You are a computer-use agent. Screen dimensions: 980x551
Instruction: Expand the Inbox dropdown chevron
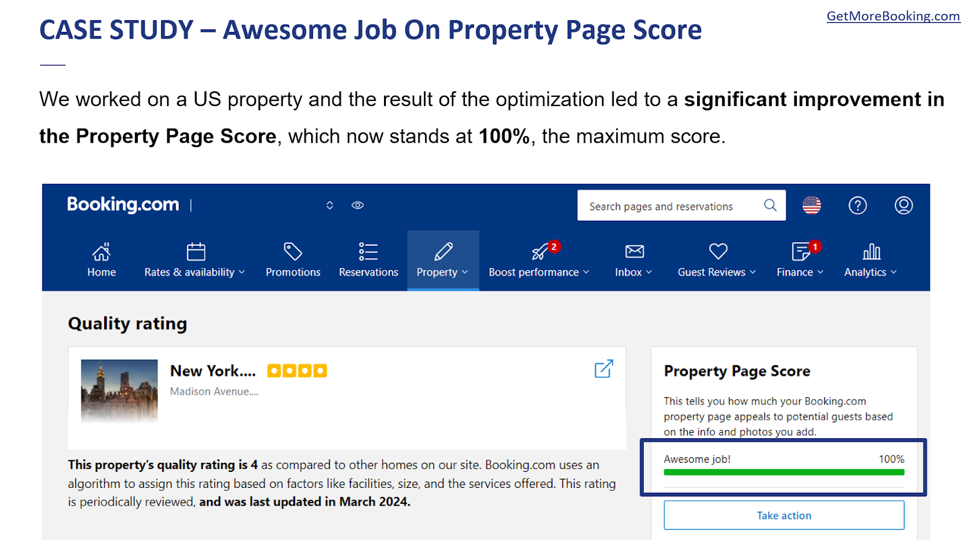[649, 272]
